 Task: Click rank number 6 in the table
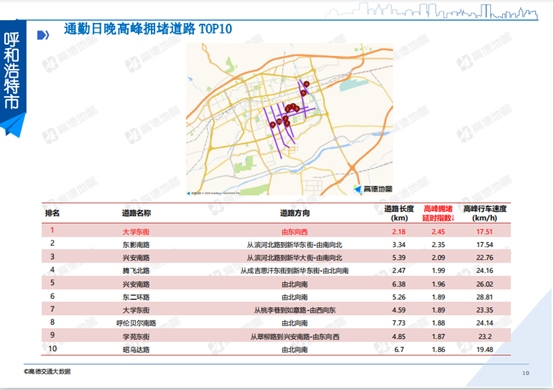coord(52,296)
